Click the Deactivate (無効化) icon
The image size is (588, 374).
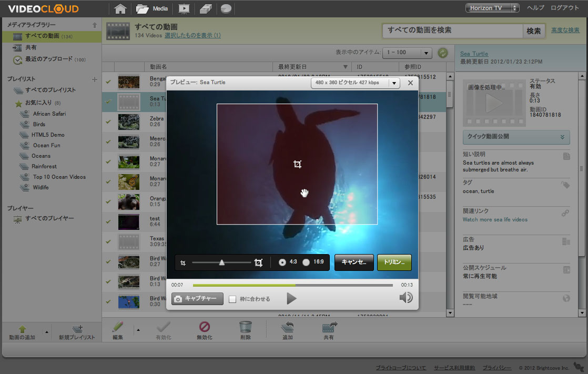point(205,327)
